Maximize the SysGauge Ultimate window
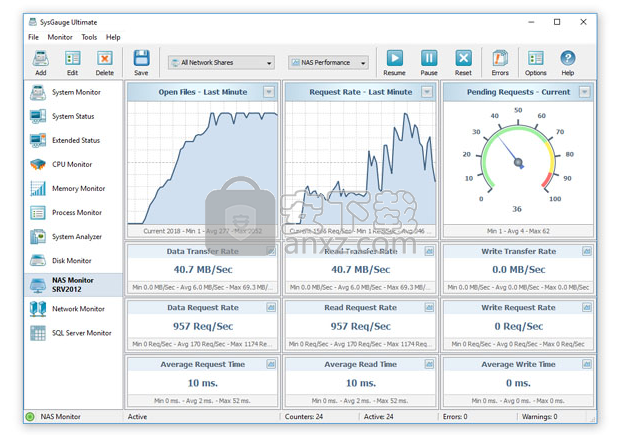Image resolution: width=626 pixels, height=435 pixels. click(557, 22)
